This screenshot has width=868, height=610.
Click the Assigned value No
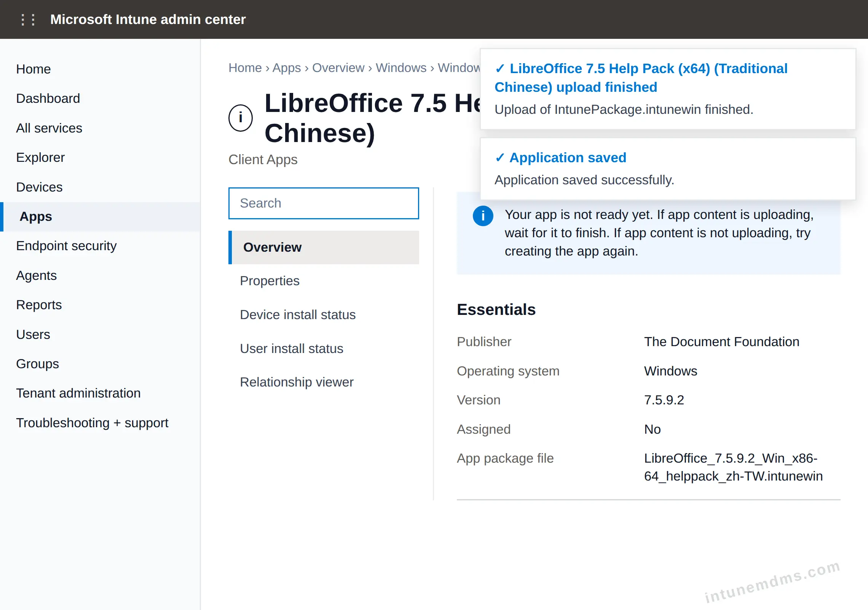[x=652, y=430]
